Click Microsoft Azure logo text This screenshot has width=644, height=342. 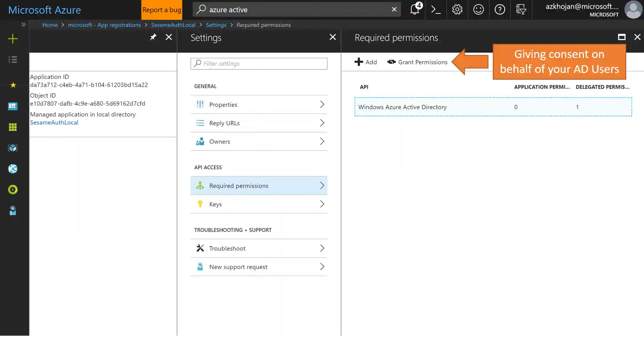(x=45, y=10)
